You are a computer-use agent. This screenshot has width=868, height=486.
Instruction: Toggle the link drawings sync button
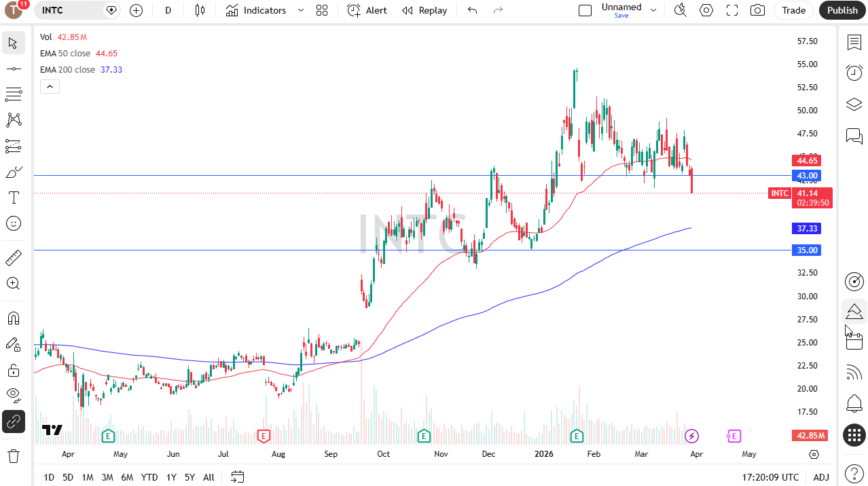coord(13,422)
